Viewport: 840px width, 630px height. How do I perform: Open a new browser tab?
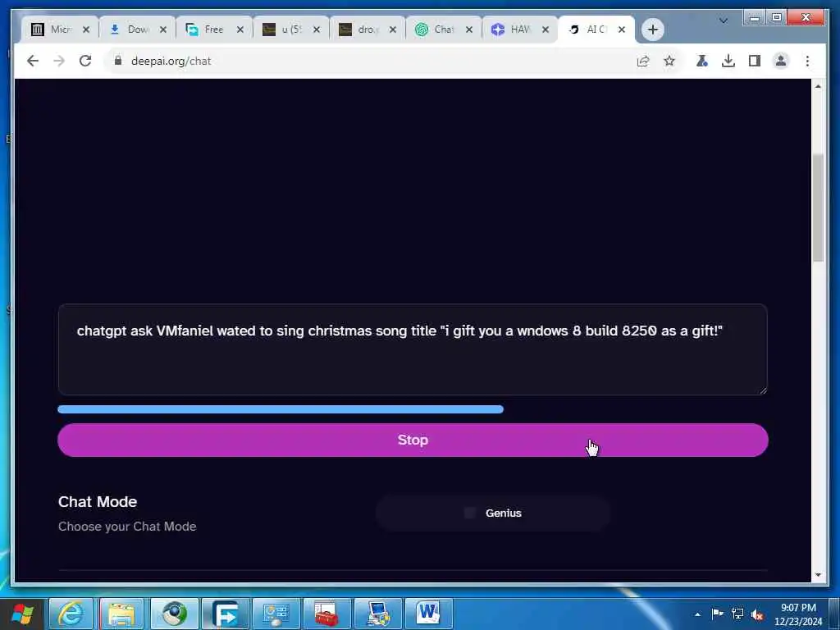pos(652,30)
